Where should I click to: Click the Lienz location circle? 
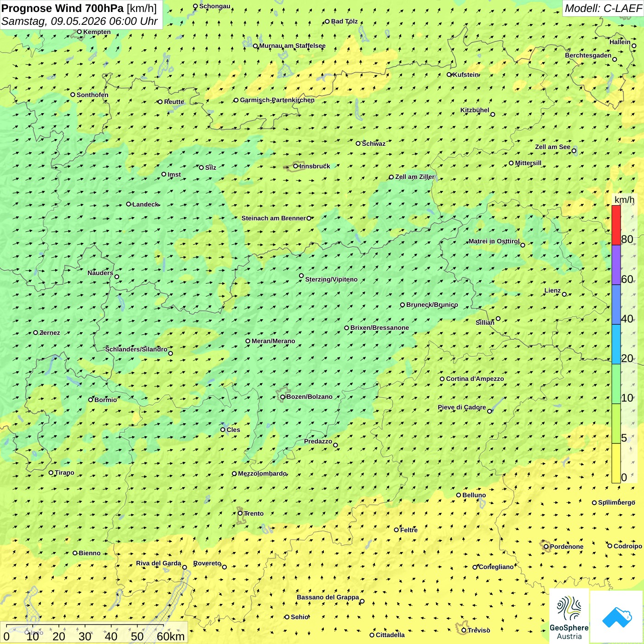(564, 294)
